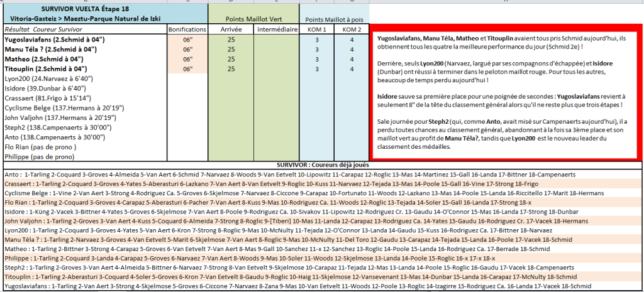Click the Bonifications column header
Viewport: 644px width, 292px height.
point(187,30)
